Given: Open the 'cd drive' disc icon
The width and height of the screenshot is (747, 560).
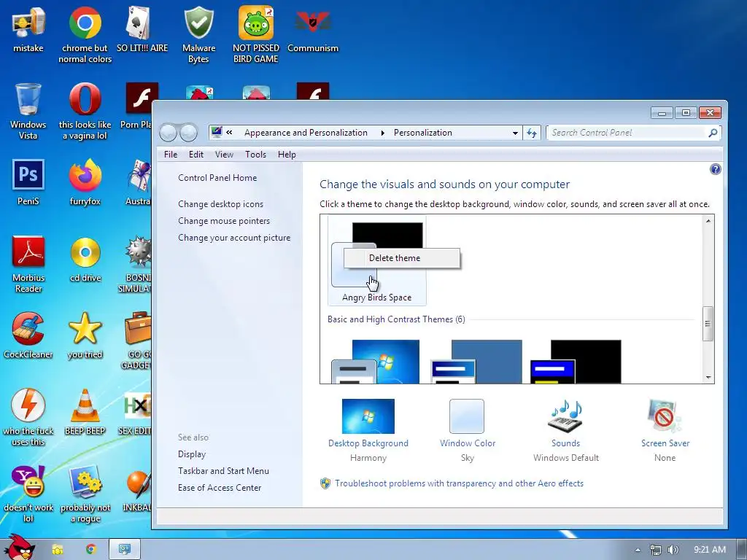Looking at the screenshot, I should tap(85, 260).
